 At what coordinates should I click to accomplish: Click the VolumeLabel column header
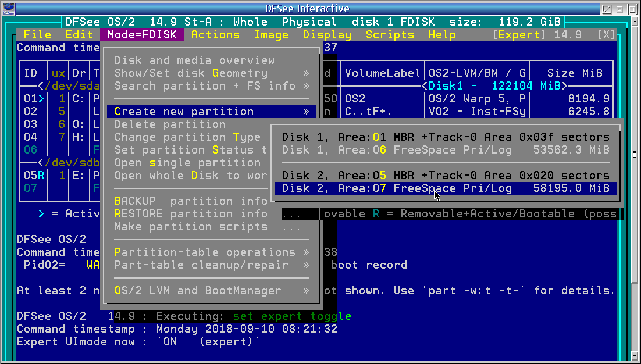(382, 73)
